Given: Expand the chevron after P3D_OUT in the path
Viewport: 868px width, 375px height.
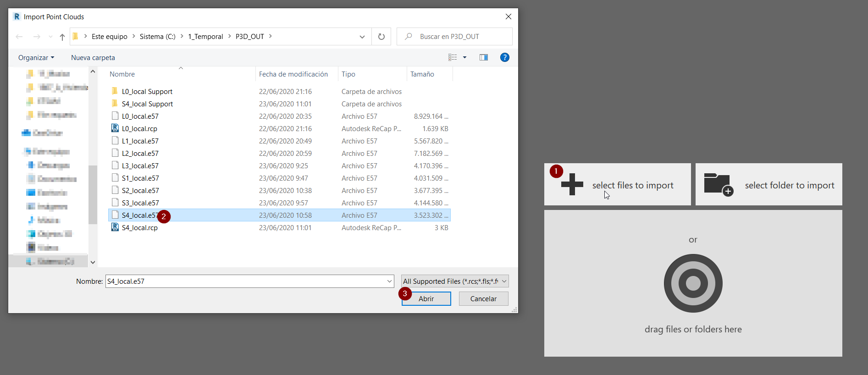Looking at the screenshot, I should 271,36.
